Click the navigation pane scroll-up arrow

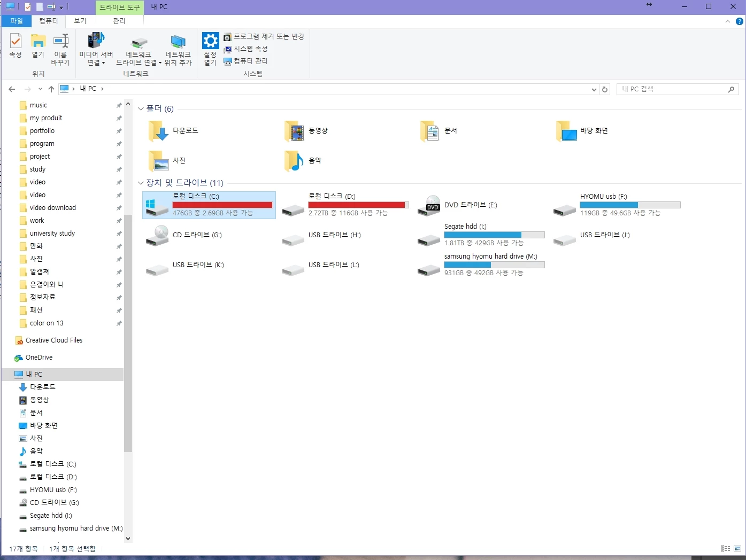click(x=128, y=104)
